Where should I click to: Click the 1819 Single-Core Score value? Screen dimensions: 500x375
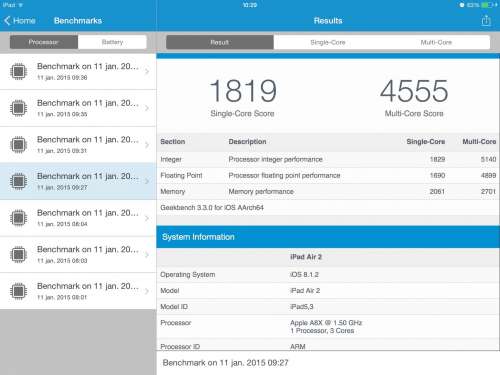(243, 91)
